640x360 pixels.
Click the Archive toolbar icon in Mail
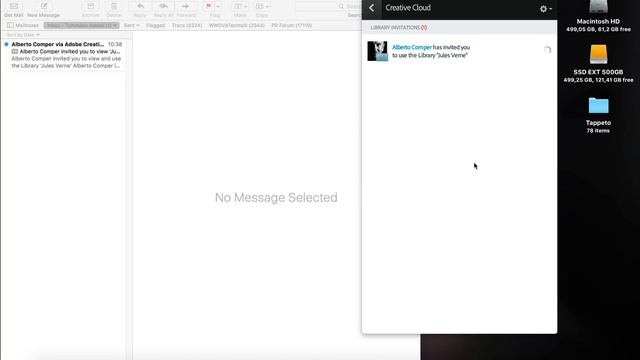[x=91, y=6]
